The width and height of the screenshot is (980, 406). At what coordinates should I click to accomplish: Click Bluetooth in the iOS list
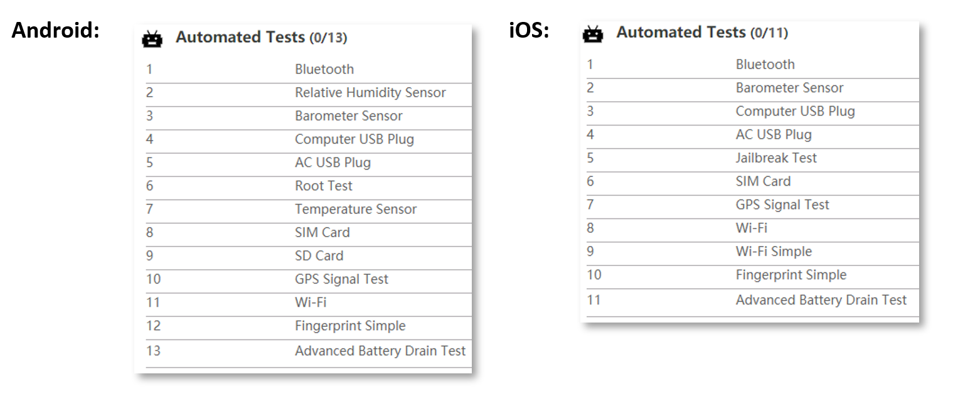(765, 65)
